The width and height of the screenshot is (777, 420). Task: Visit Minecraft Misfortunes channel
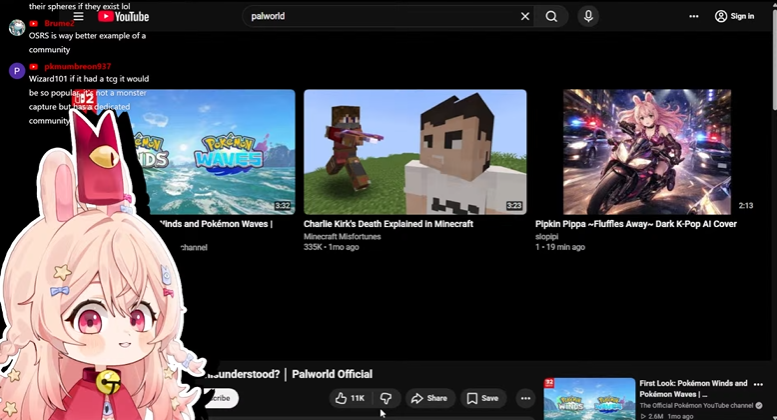click(x=342, y=237)
